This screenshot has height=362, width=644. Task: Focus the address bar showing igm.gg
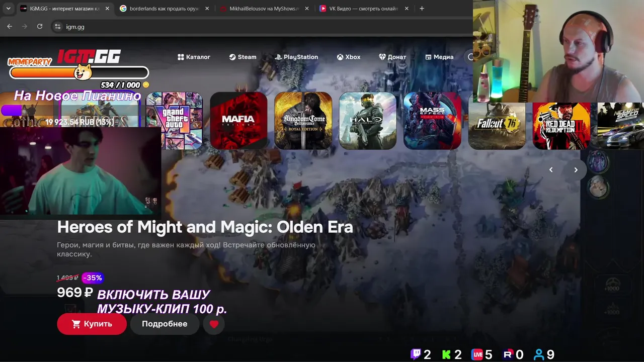coord(262,27)
